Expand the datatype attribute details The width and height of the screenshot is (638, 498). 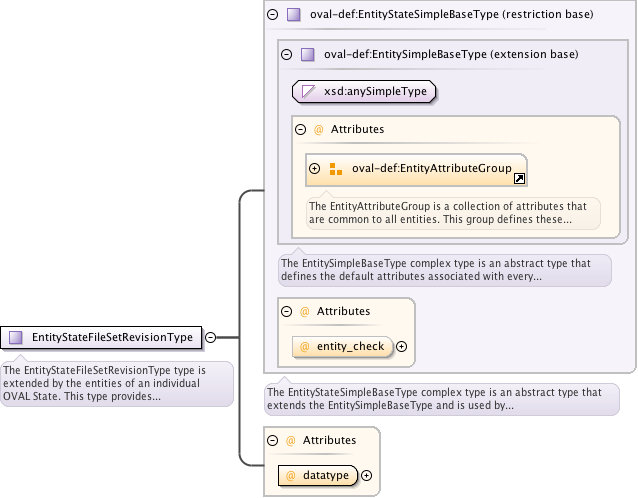(366, 476)
